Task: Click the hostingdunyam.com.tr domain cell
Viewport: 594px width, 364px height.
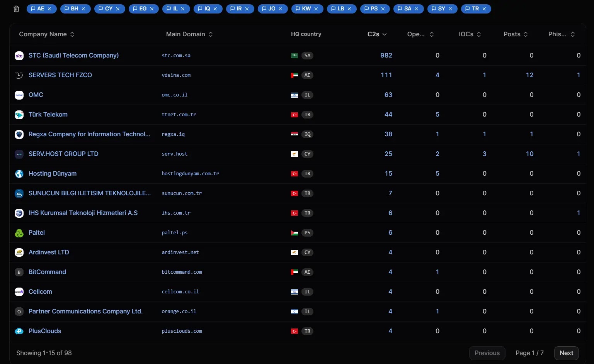Action: coord(190,174)
